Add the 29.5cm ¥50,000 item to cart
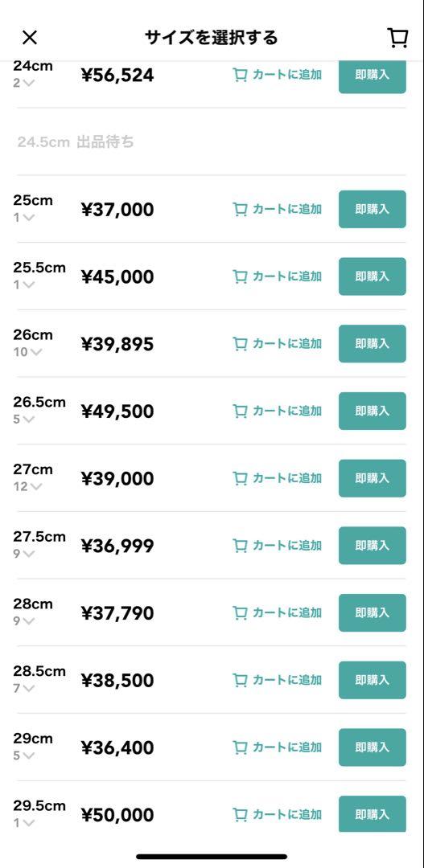 pos(277,814)
